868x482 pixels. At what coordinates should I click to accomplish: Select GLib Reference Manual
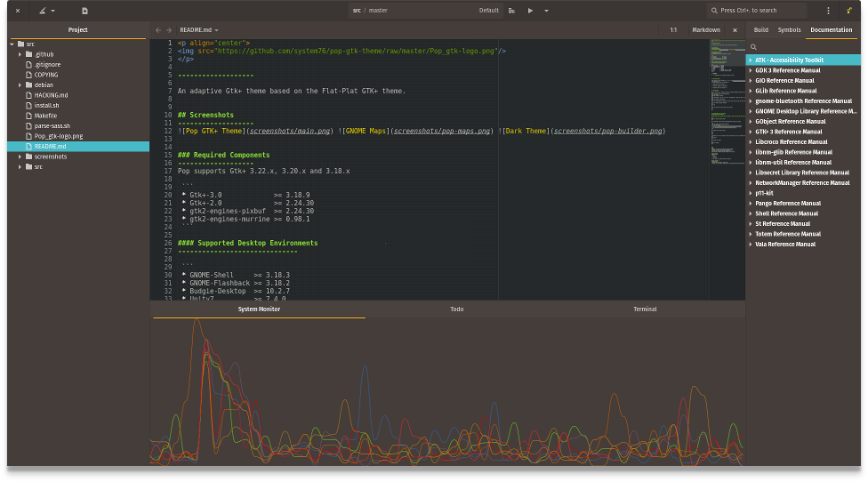click(x=786, y=91)
